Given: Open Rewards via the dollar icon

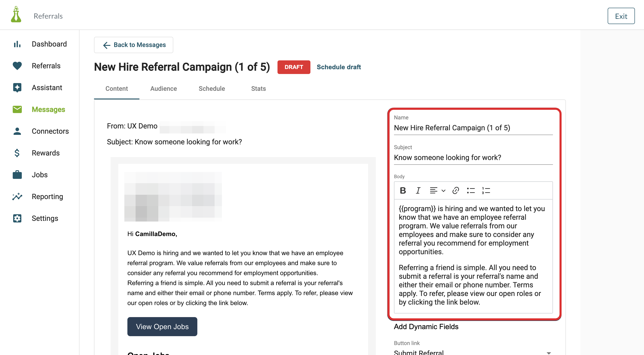Looking at the screenshot, I should point(17,153).
